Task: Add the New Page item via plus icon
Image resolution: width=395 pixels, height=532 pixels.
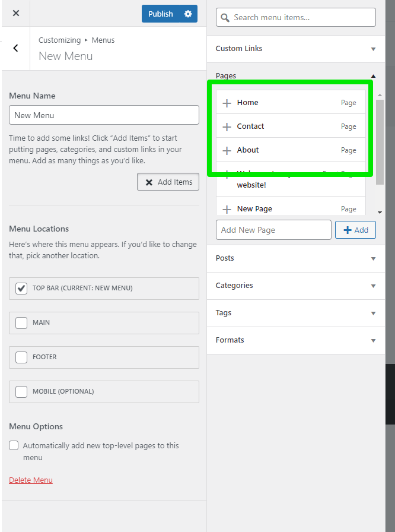Action: pyautogui.click(x=227, y=210)
